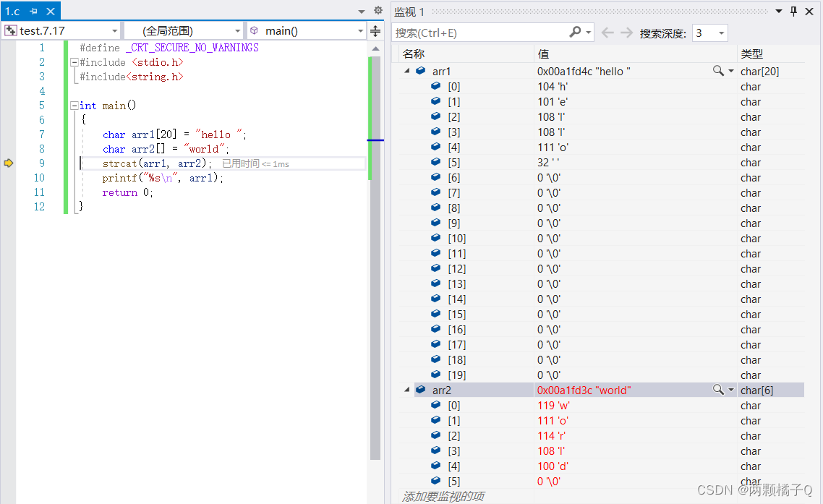Viewport: 823px width, 504px height.
Task: Click line number 7 in the gutter
Action: coord(42,134)
